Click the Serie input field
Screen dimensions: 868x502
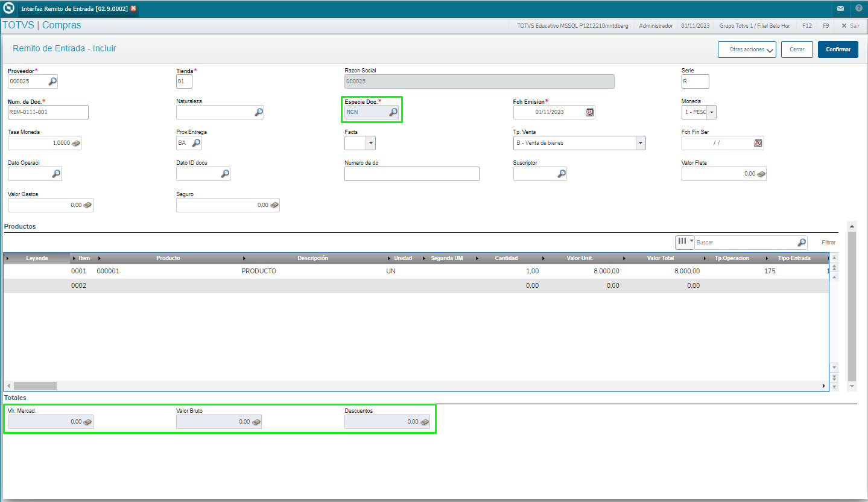[x=695, y=81]
